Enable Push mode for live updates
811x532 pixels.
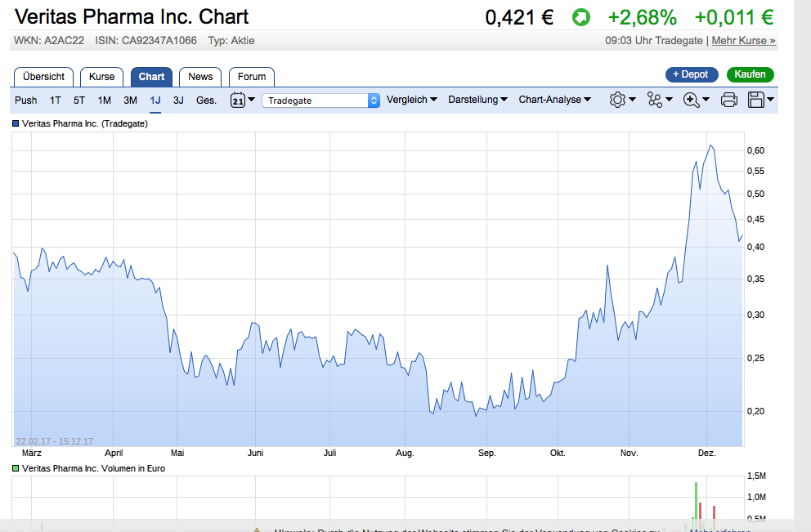pyautogui.click(x=25, y=100)
